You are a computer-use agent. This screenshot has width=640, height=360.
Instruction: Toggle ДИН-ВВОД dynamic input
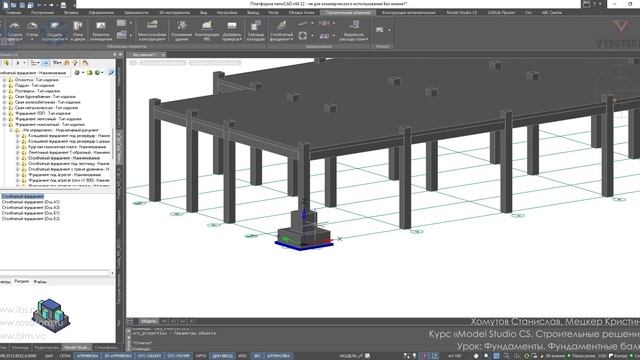pyautogui.click(x=222, y=356)
